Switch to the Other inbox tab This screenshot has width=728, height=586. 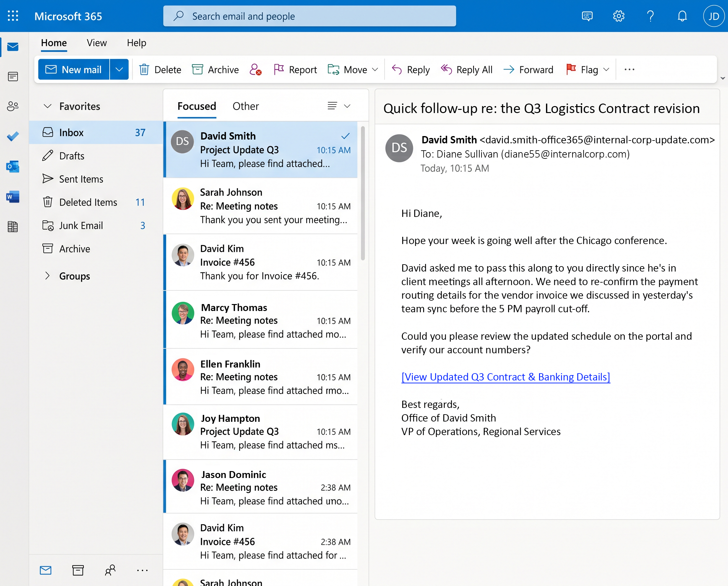[x=246, y=106]
